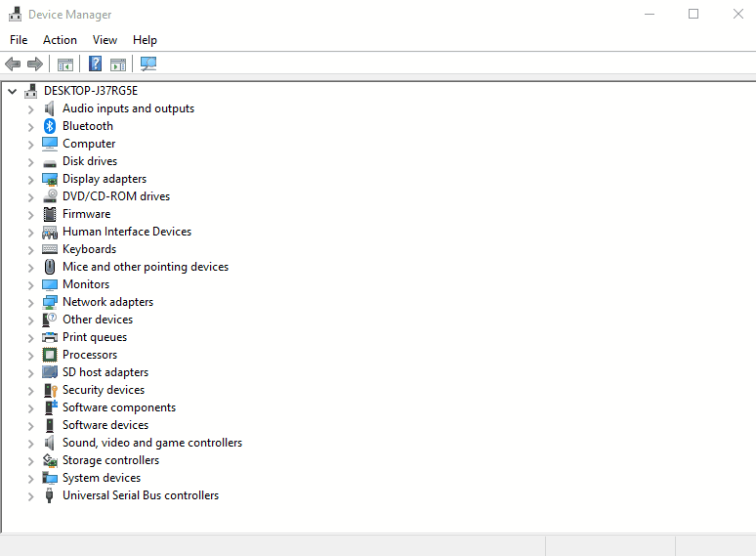
Task: Close the Device Manager window
Action: (737, 14)
